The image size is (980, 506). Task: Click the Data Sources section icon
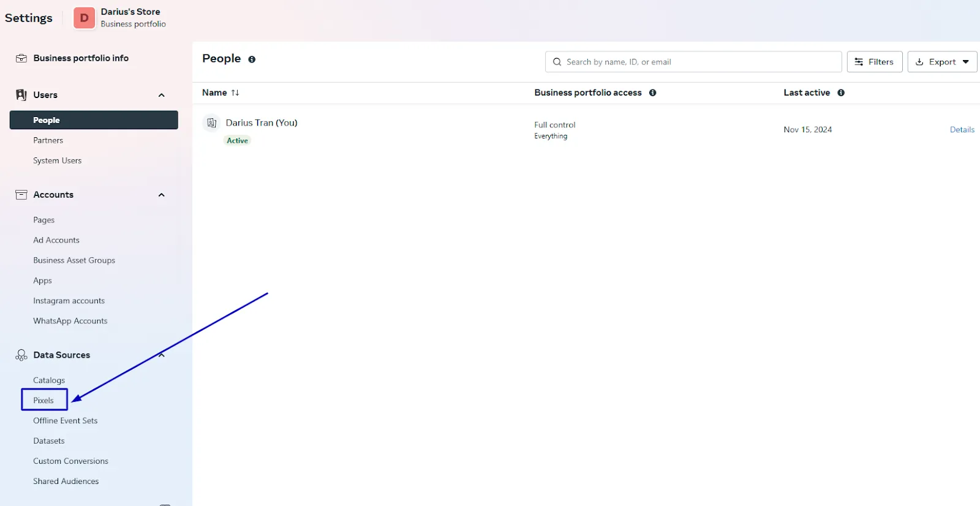(x=21, y=355)
